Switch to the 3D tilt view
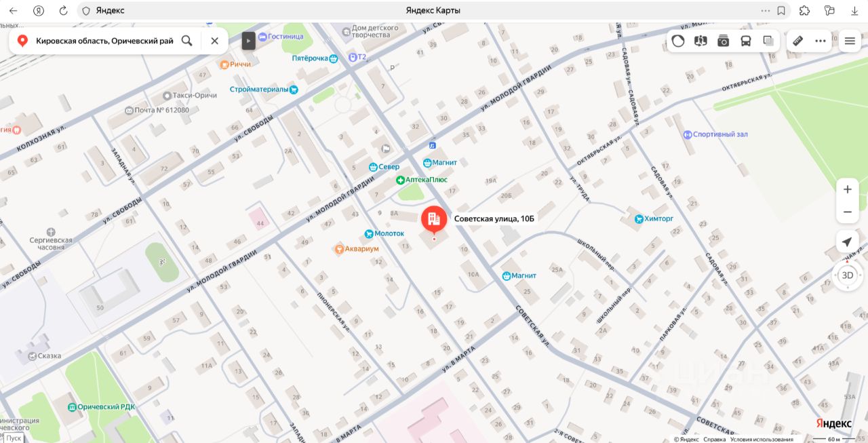 point(847,275)
